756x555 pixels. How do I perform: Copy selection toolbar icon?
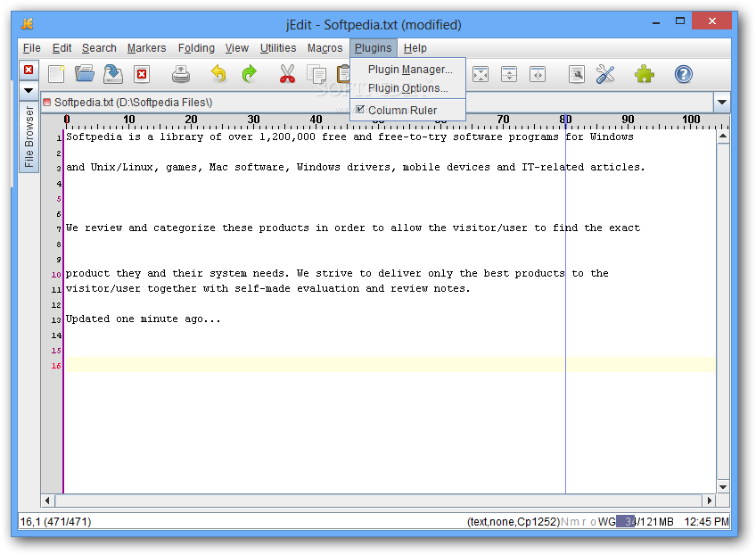[316, 74]
